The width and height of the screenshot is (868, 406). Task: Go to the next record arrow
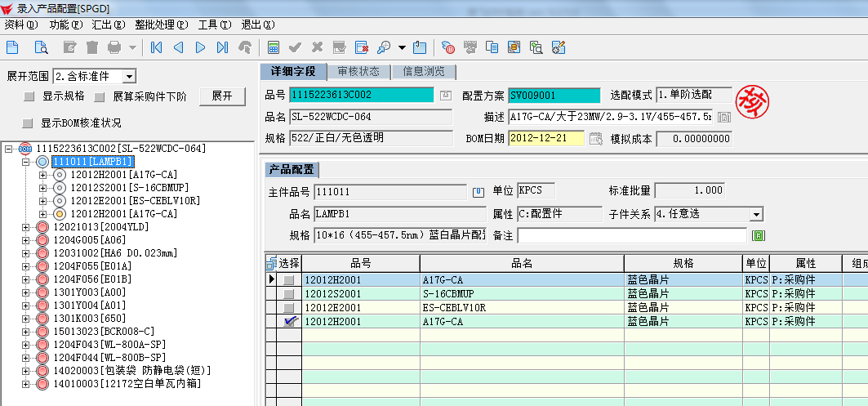[x=200, y=47]
